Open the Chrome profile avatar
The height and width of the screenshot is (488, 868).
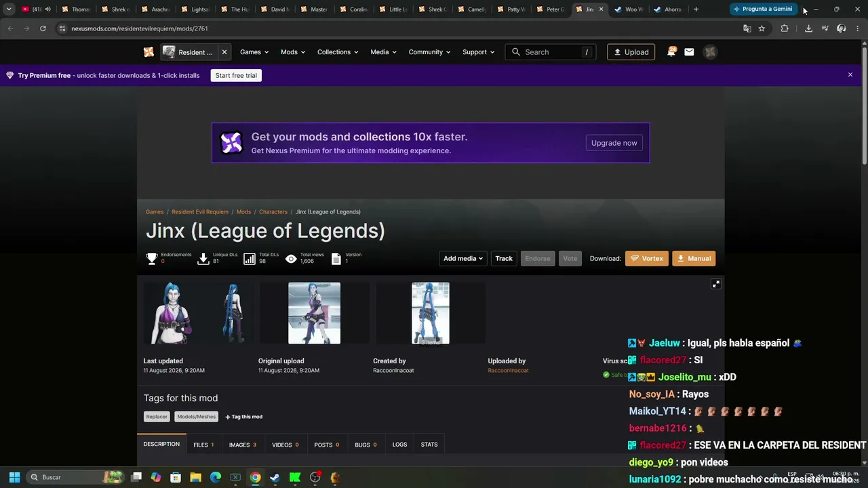coord(842,28)
